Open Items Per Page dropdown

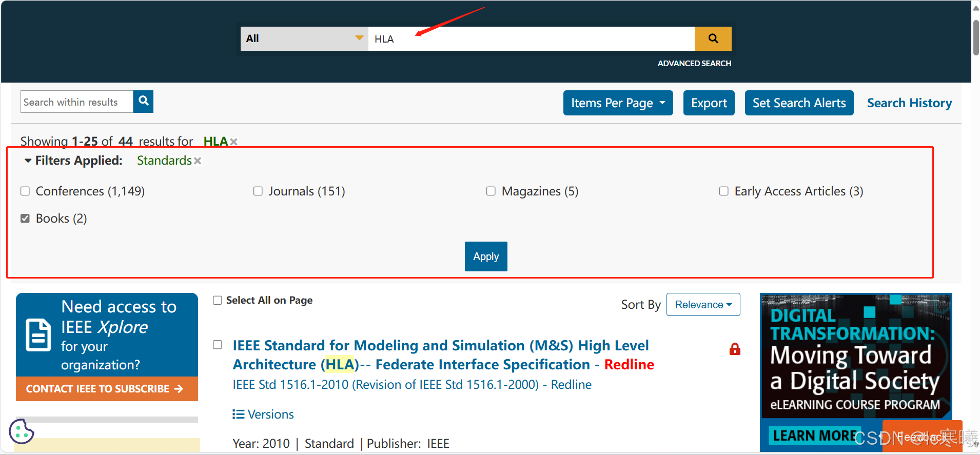coord(618,103)
